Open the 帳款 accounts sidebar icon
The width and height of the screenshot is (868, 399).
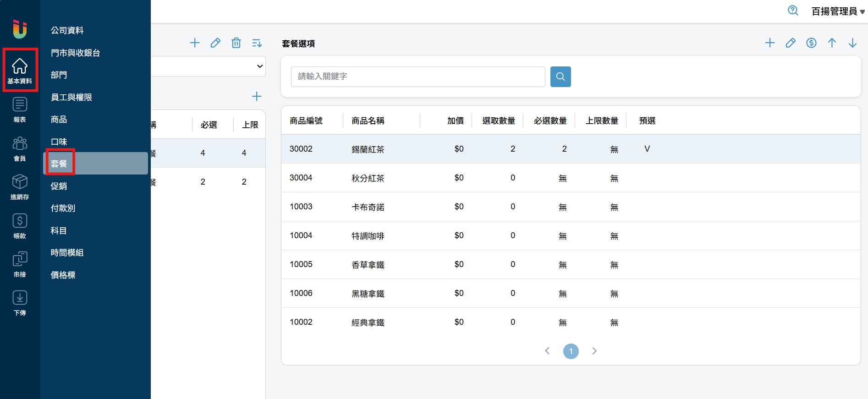point(20,226)
